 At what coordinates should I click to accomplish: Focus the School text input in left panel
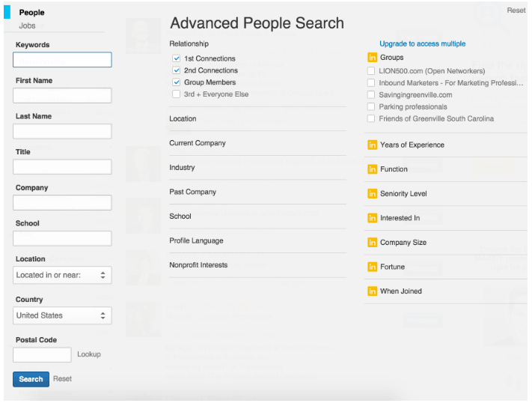pyautogui.click(x=62, y=238)
